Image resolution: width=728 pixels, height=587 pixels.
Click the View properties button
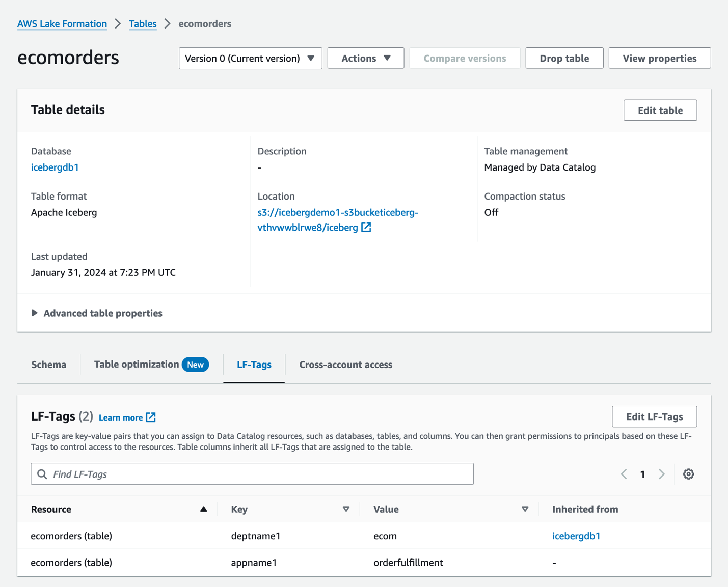(660, 58)
